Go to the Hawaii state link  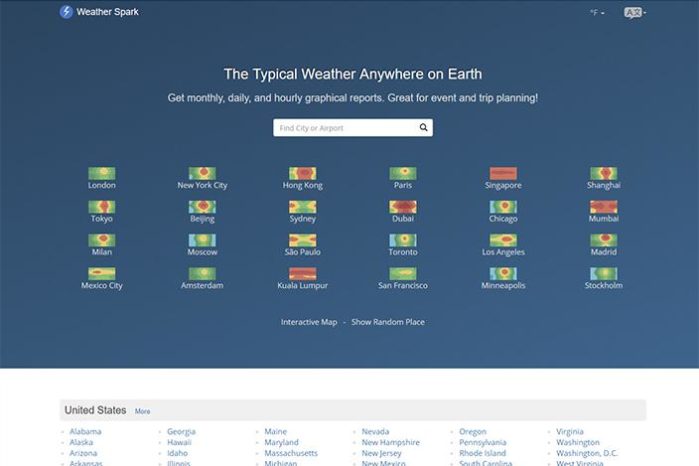pos(180,443)
